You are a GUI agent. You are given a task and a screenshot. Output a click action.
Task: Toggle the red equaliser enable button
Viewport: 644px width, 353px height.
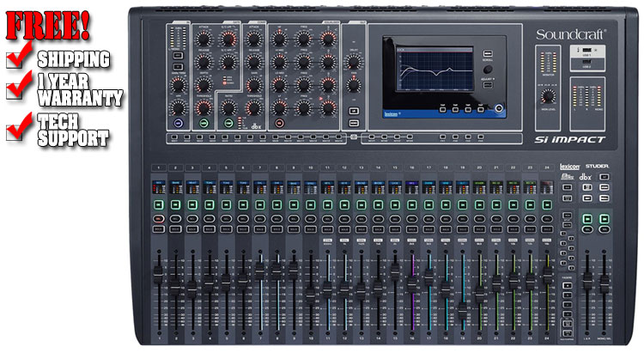279,123
